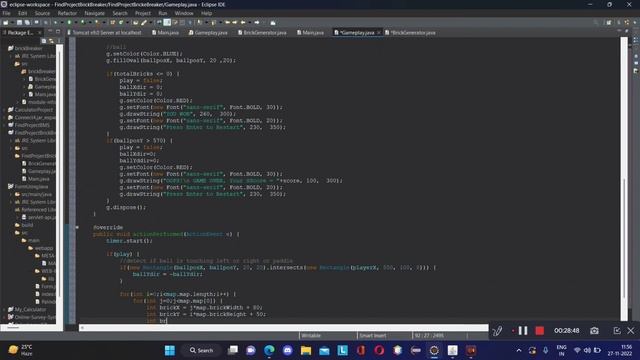Expand the FindProjectBMS project arrow
Image resolution: width=640 pixels, height=360 pixels.
pyautogui.click(x=4, y=125)
